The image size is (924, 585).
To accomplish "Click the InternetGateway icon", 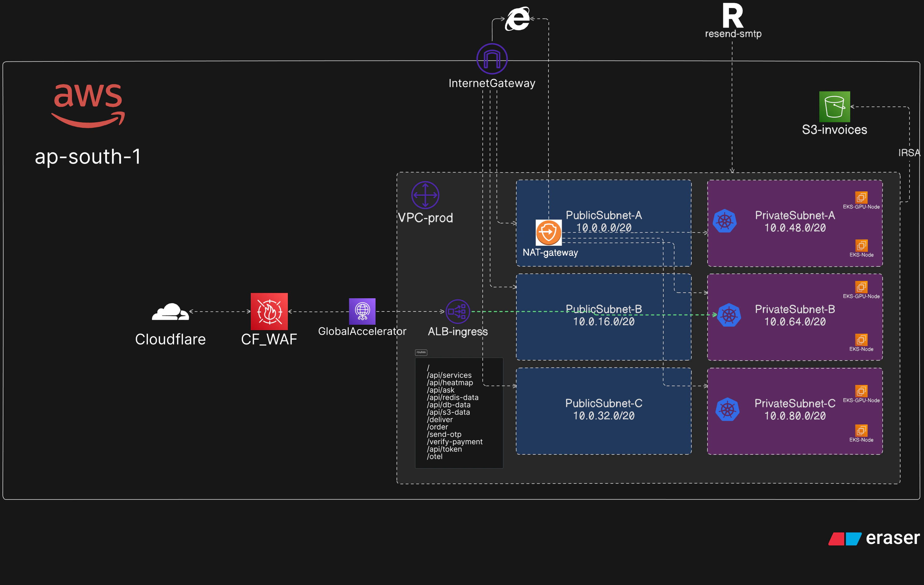I will click(492, 59).
